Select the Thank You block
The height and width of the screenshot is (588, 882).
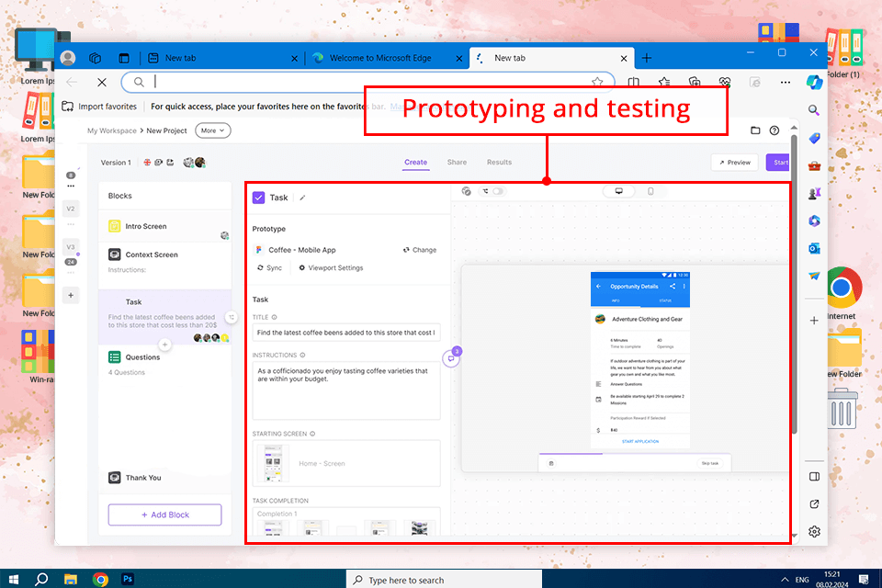click(164, 477)
